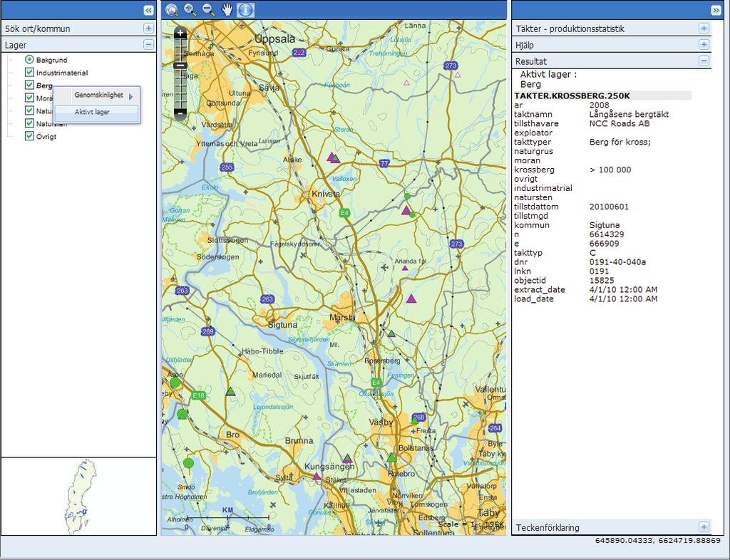Viewport: 730px width, 560px height.
Task: Expand Sök ort/kommun with its plus button
Action: tap(148, 28)
